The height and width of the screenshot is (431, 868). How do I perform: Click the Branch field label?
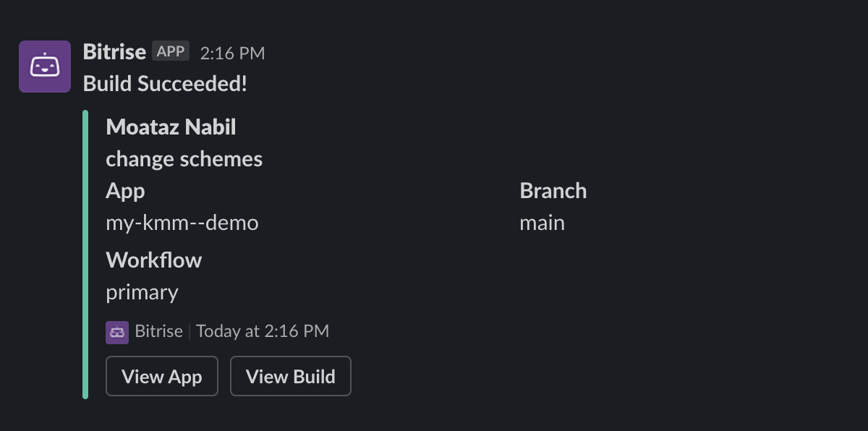[553, 191]
